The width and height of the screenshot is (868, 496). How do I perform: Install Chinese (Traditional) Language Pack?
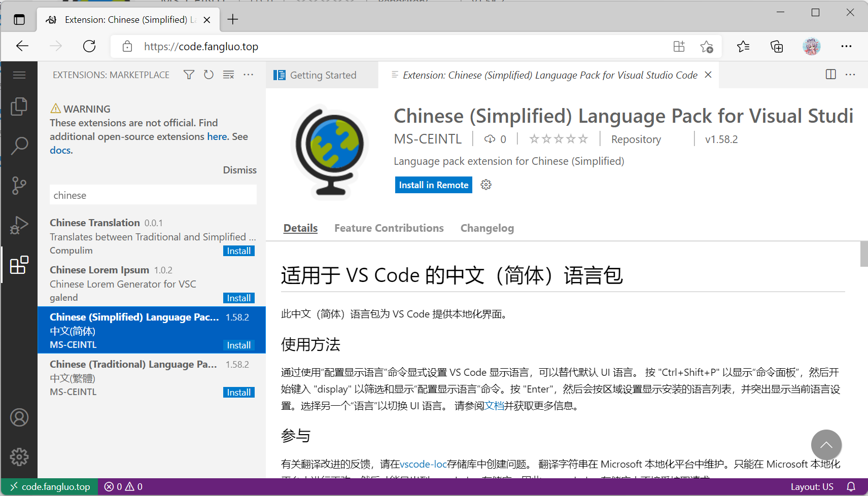pyautogui.click(x=239, y=393)
